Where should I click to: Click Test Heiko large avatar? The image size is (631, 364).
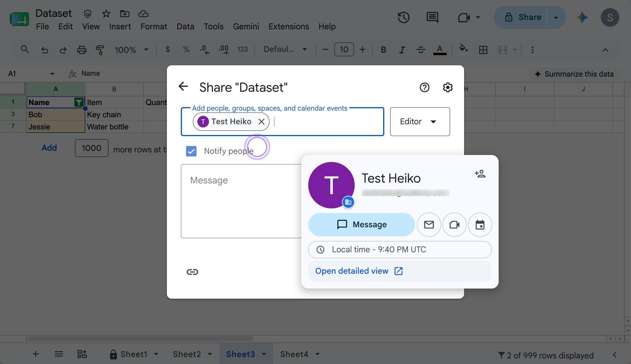[x=331, y=185]
